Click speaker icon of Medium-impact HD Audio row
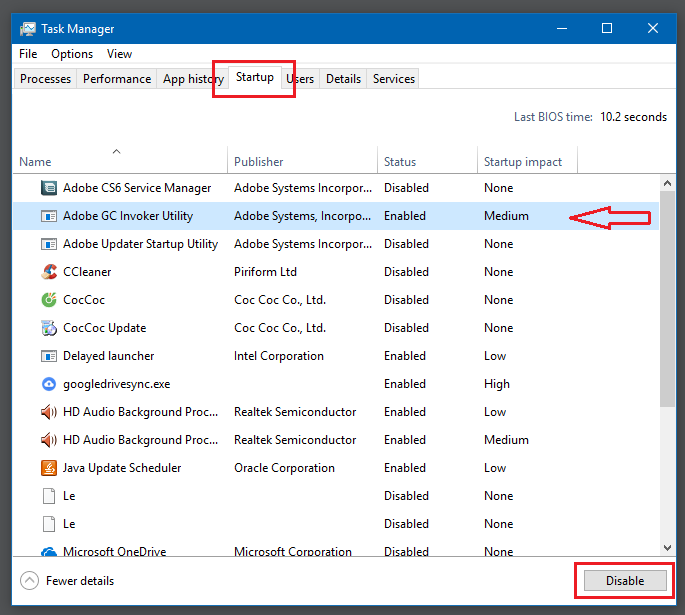Image resolution: width=685 pixels, height=615 pixels. (x=48, y=440)
